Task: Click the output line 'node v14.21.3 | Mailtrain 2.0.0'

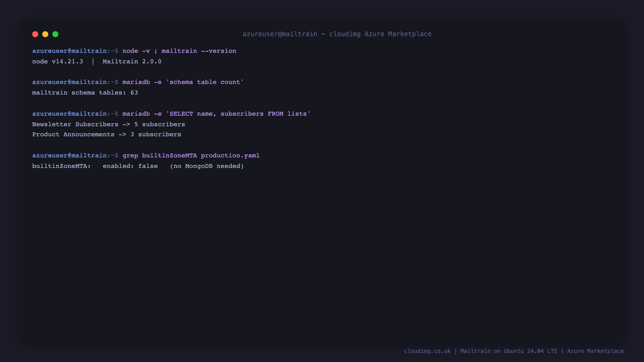Action: (x=97, y=61)
